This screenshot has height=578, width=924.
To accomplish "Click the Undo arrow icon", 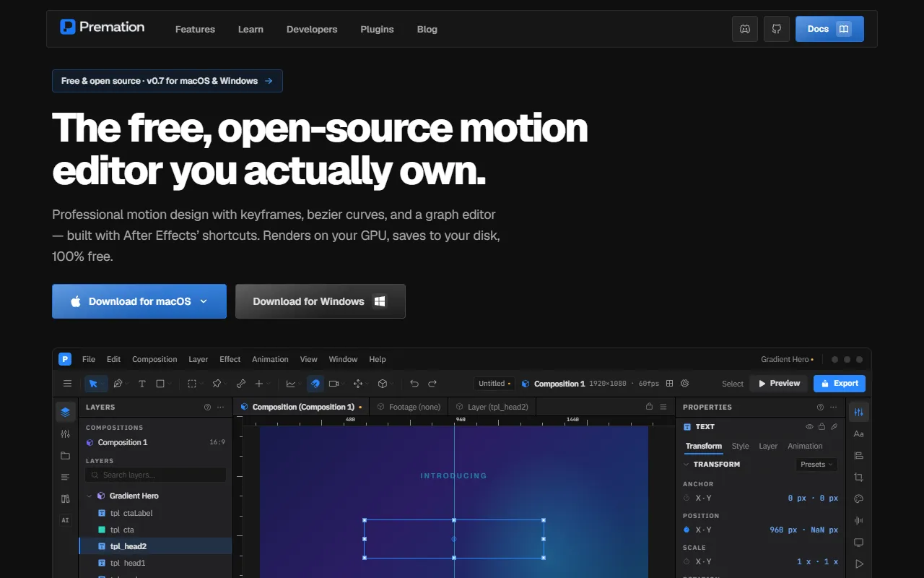I will [414, 384].
